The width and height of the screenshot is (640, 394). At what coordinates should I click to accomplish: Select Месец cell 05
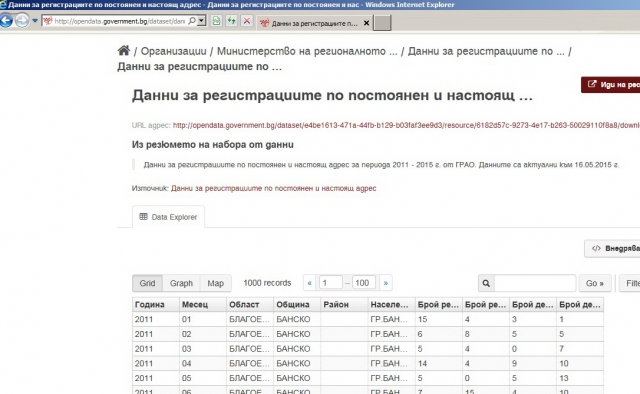(x=203, y=378)
